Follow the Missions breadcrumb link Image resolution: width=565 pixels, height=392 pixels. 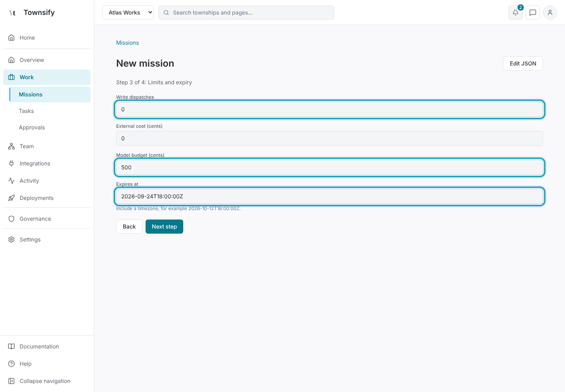point(128,43)
